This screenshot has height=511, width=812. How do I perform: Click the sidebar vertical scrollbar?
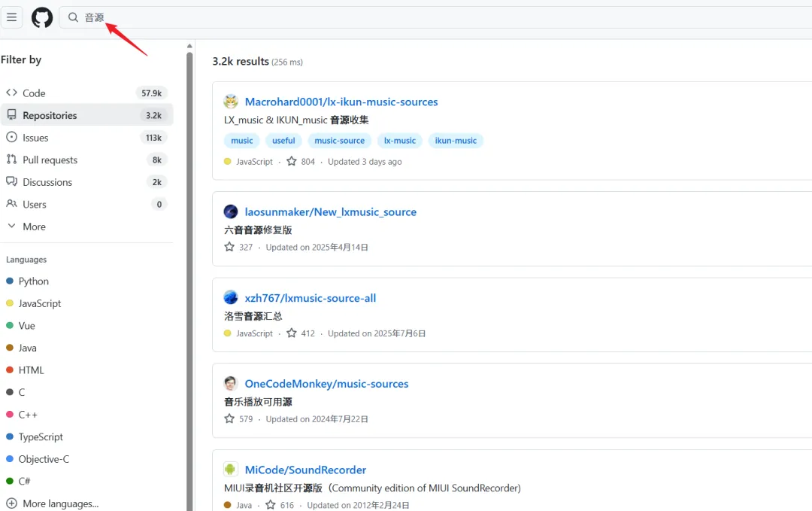189,281
